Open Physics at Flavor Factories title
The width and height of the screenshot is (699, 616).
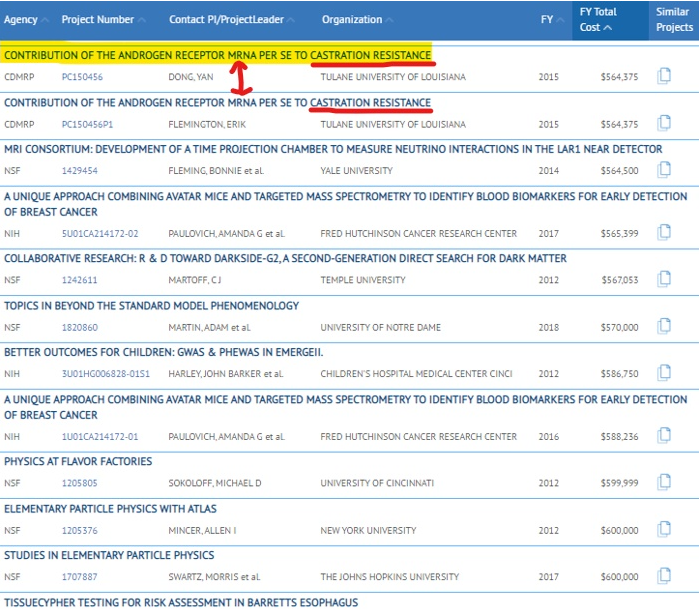pos(78,462)
